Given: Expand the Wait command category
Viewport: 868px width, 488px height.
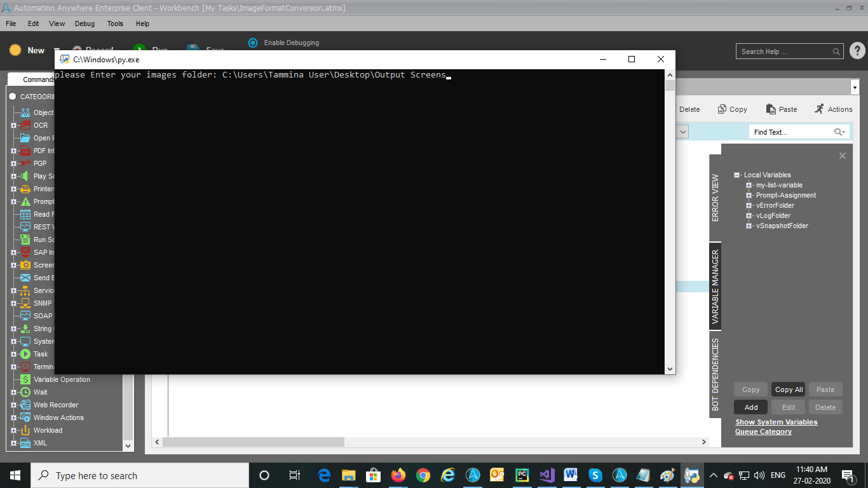Looking at the screenshot, I should 13,392.
